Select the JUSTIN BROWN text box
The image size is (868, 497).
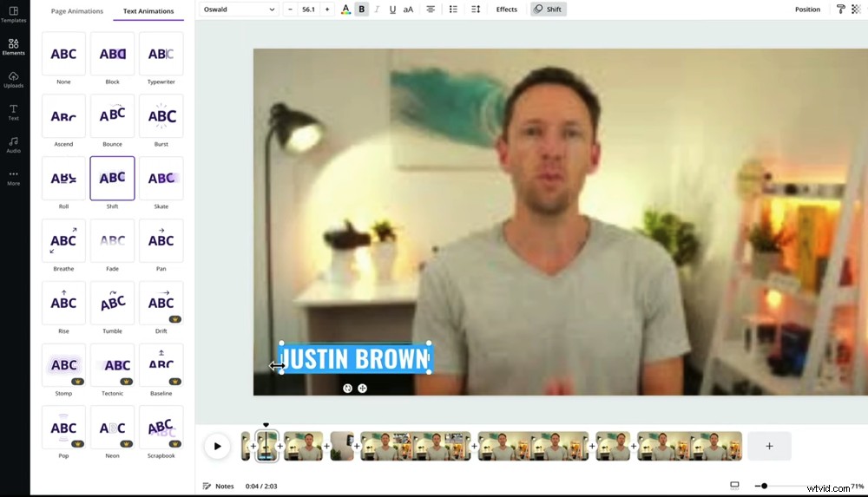click(355, 358)
